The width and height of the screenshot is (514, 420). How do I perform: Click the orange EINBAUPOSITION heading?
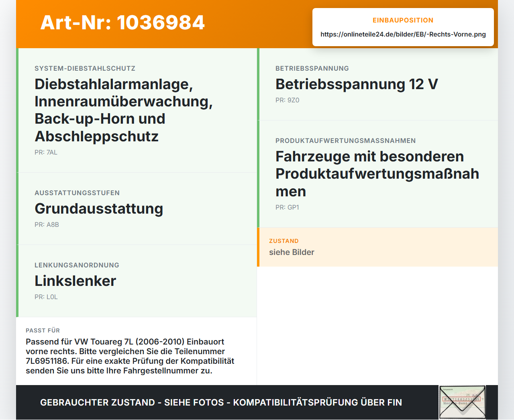(403, 20)
